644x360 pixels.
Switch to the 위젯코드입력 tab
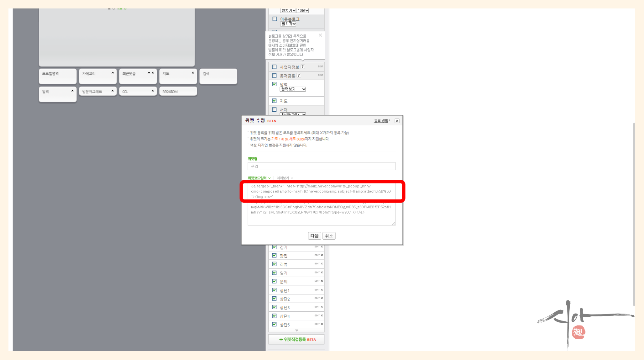(259, 178)
